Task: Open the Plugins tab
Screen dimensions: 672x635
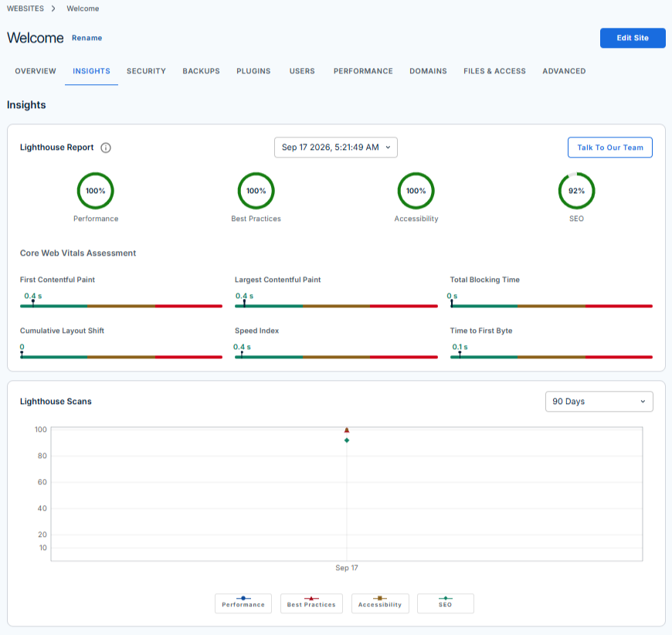Action: 253,71
